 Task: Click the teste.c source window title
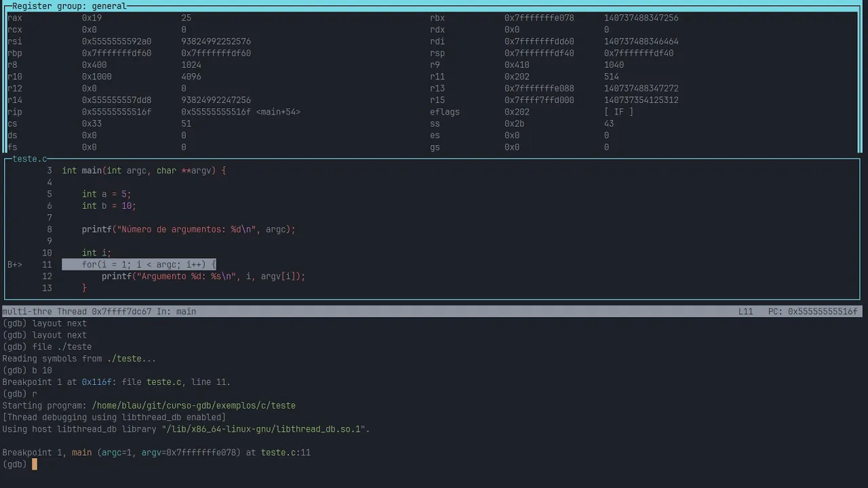tap(30, 159)
